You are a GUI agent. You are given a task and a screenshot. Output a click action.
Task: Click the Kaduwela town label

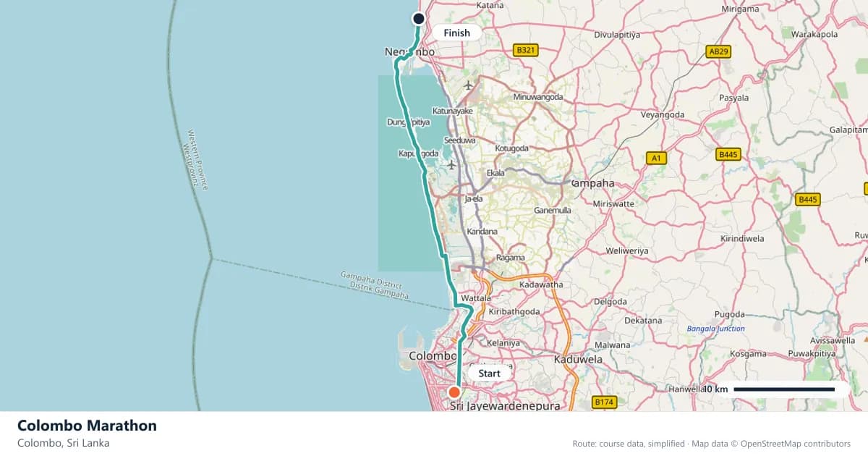click(578, 359)
